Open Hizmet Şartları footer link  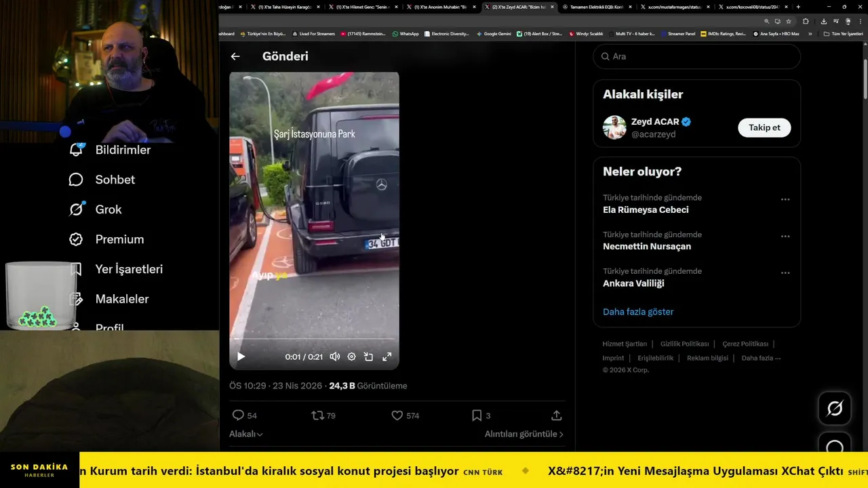(x=625, y=344)
